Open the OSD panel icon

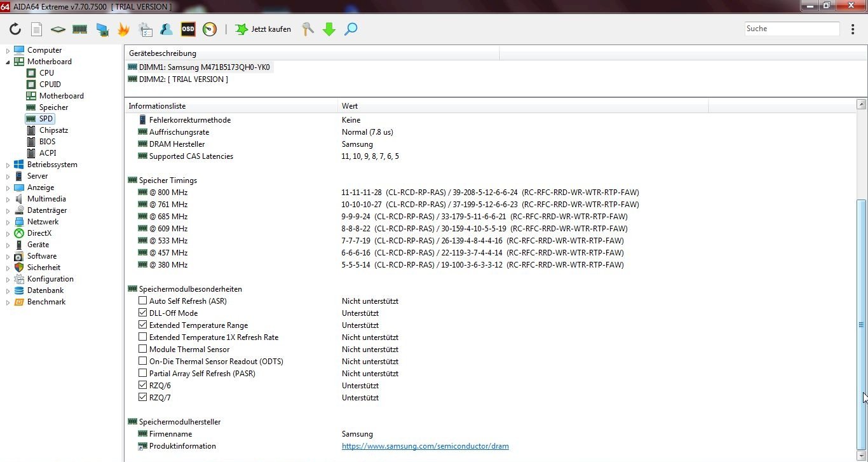188,29
